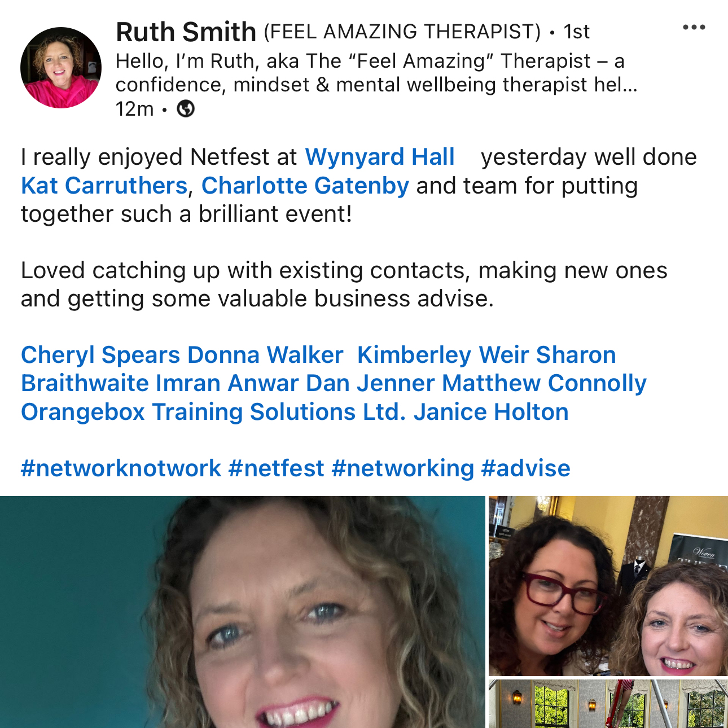Viewport: 728px width, 728px height.
Task: Click the globe public visibility icon
Action: point(186,108)
